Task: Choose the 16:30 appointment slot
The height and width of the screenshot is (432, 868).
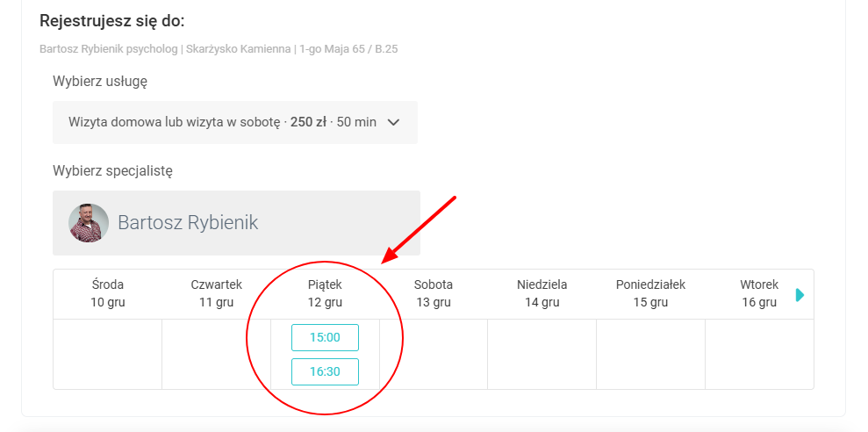Action: click(x=325, y=371)
